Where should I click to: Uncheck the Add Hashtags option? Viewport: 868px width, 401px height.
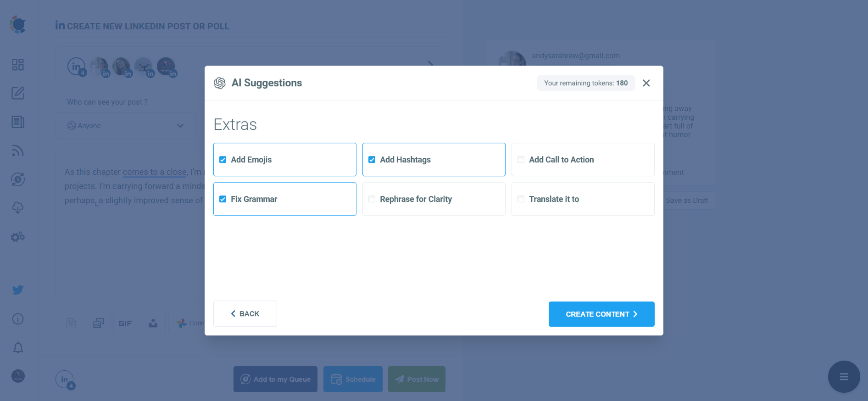click(372, 159)
